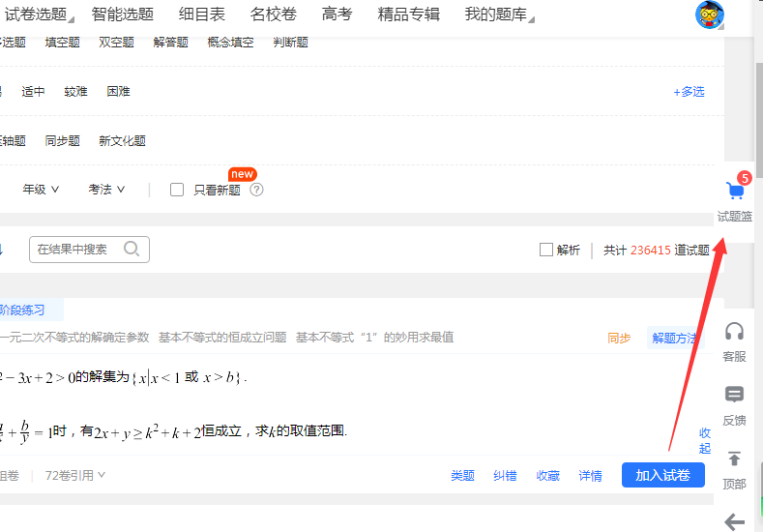This screenshot has height=532, width=763.
Task: Click the vertical page scrollbar
Action: pos(757,97)
